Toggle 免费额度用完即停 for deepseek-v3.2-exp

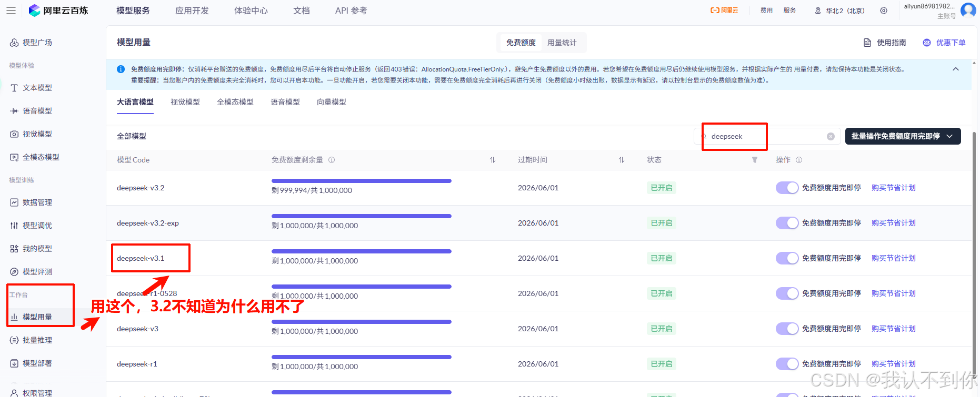click(x=787, y=223)
